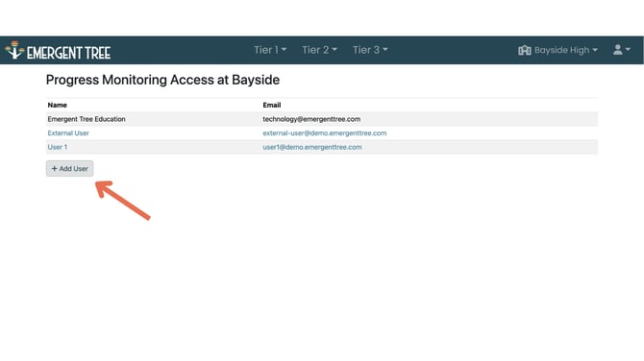Click the school building icon
The image size is (644, 361).
pos(525,50)
